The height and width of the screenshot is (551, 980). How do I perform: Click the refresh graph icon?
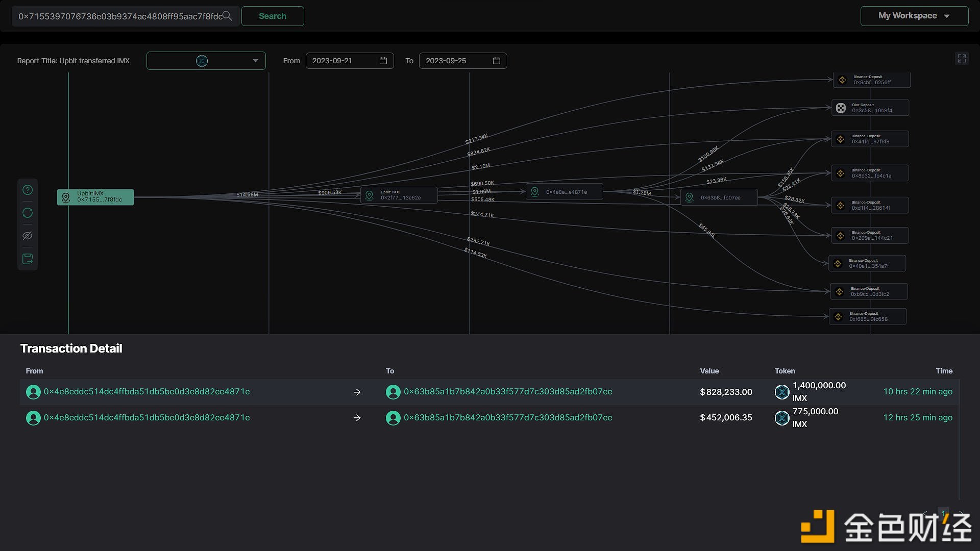(x=28, y=213)
